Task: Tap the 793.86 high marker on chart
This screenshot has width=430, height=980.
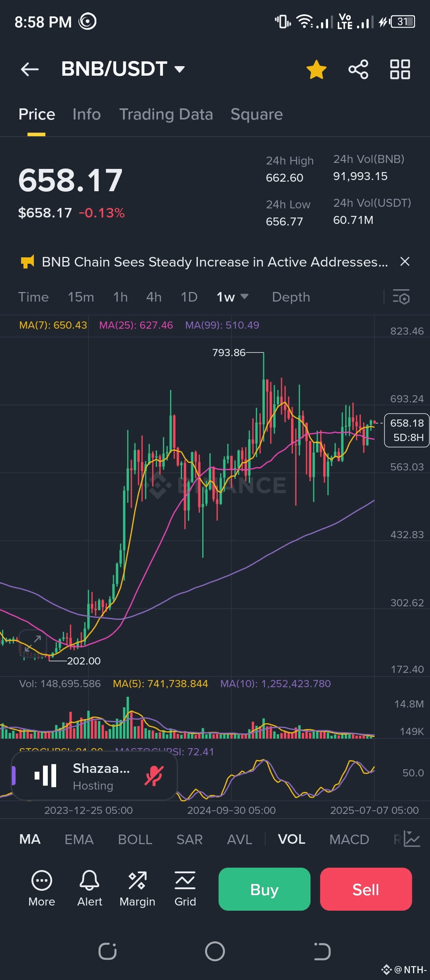Action: tap(229, 353)
